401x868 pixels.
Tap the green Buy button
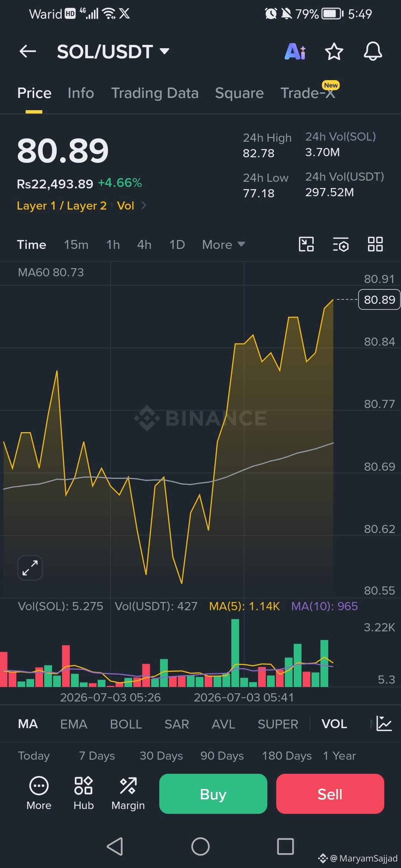pyautogui.click(x=213, y=794)
